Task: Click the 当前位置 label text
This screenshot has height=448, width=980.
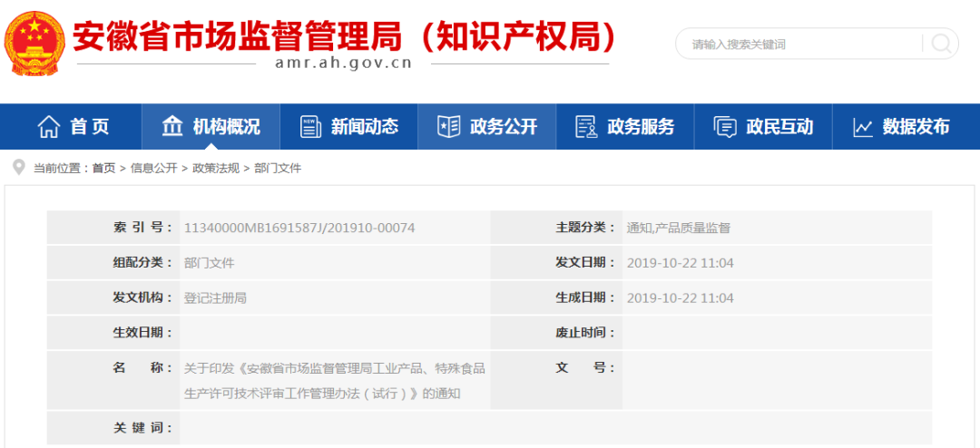Action: (x=62, y=168)
